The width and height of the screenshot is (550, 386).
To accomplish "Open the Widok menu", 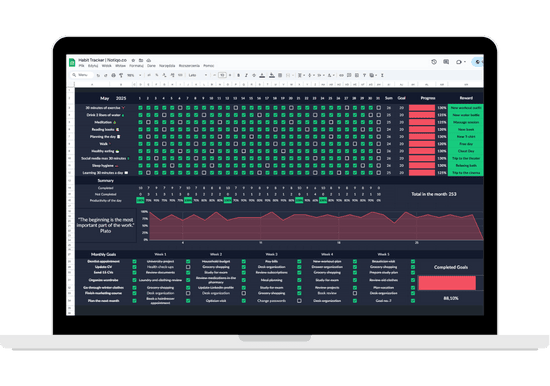I will [x=107, y=66].
